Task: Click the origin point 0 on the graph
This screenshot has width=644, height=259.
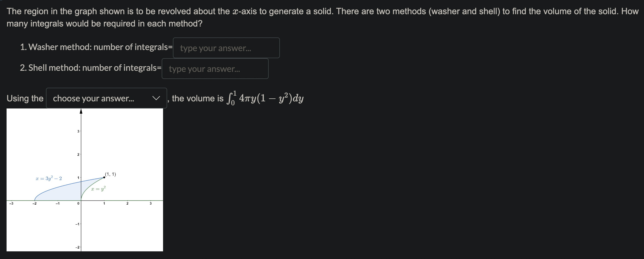Action: point(78,203)
